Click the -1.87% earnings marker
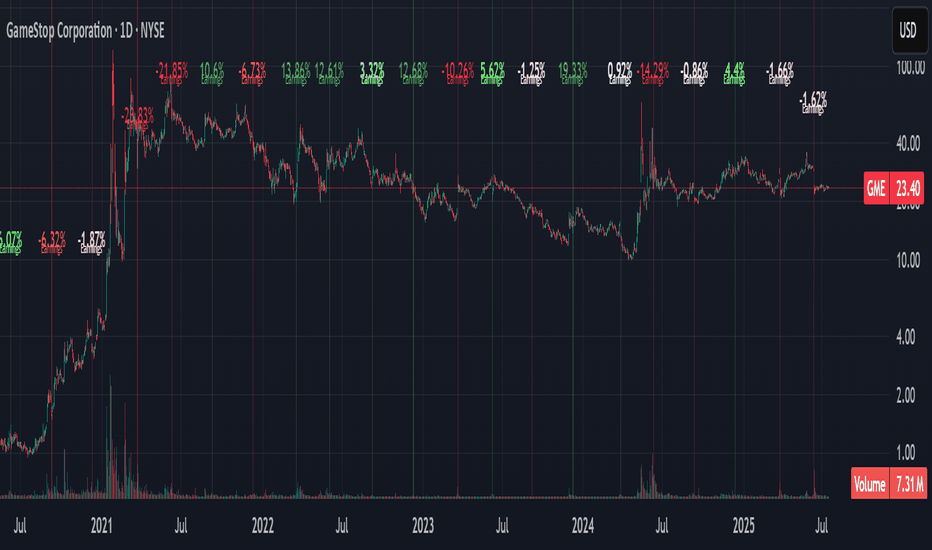 pos(92,243)
